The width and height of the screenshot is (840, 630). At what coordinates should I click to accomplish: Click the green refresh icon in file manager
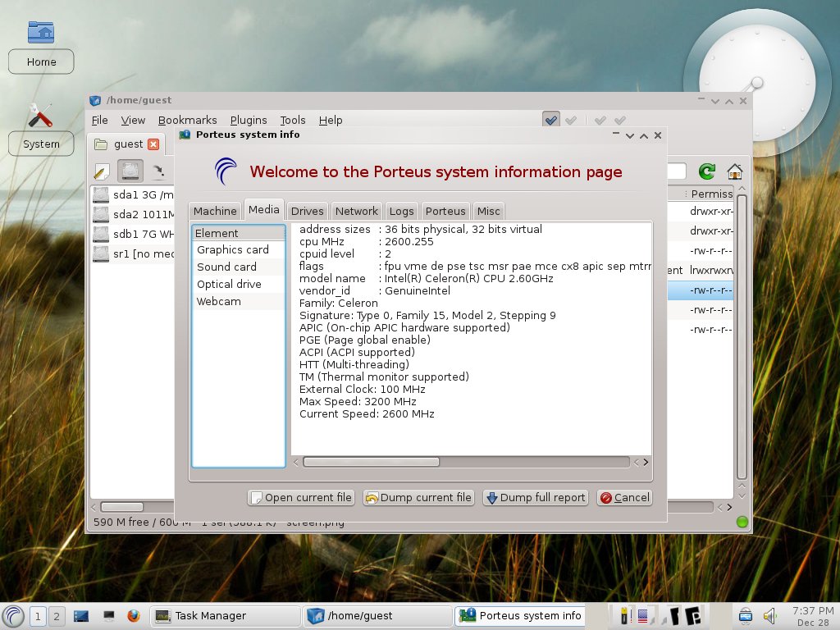tap(706, 171)
